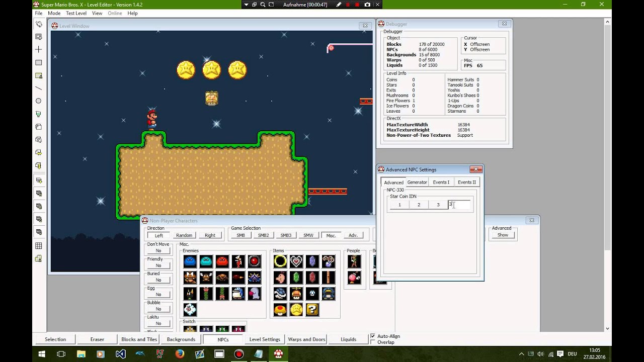Open the Firefox taskbar icon

tap(180, 354)
